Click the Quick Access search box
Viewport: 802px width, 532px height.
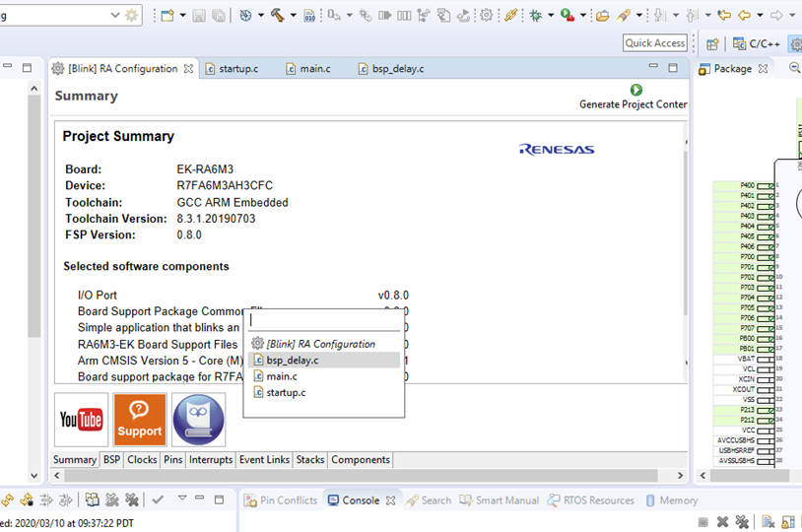pos(654,43)
